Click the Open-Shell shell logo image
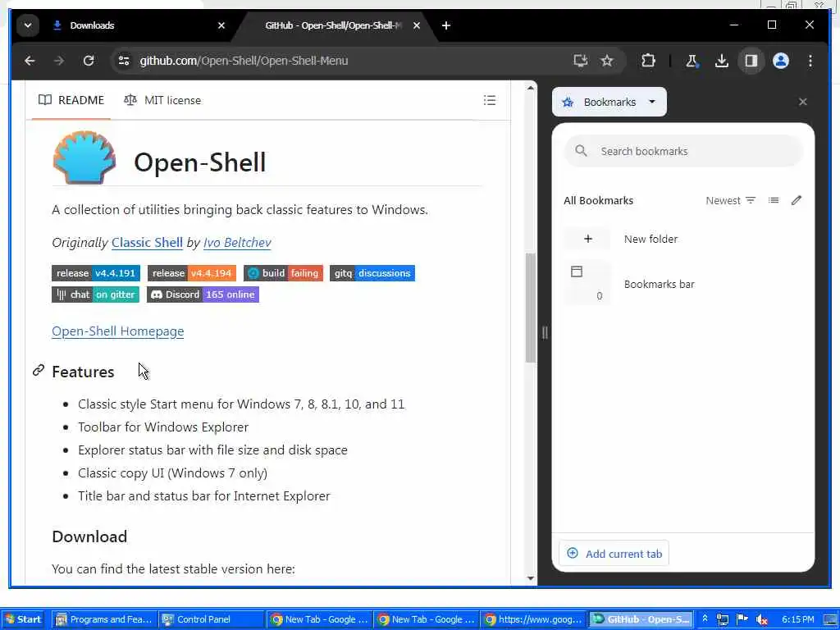The image size is (840, 630). click(84, 157)
